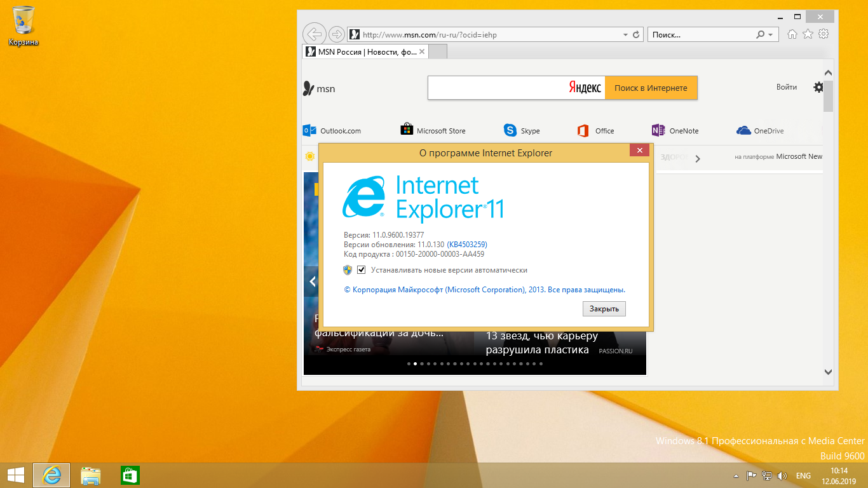Screen dimensions: 868x488
Task: Click the volume speaker icon in tray
Action: [x=782, y=475]
